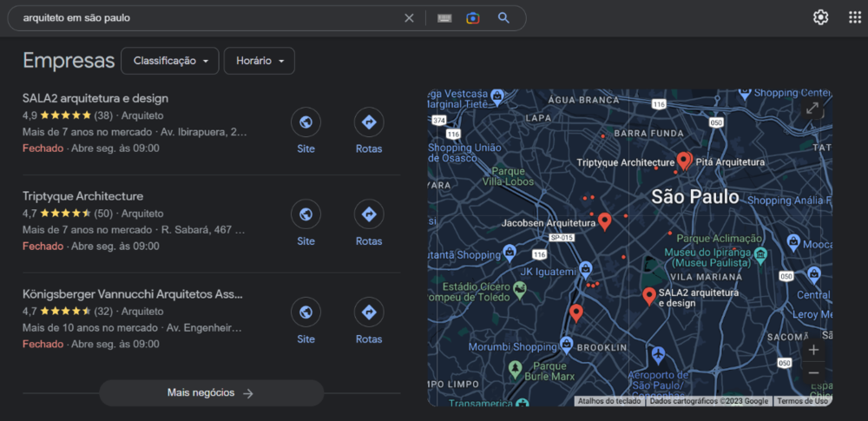This screenshot has width=868, height=421.
Task: Open the on-screen keyboard input tool
Action: 444,18
